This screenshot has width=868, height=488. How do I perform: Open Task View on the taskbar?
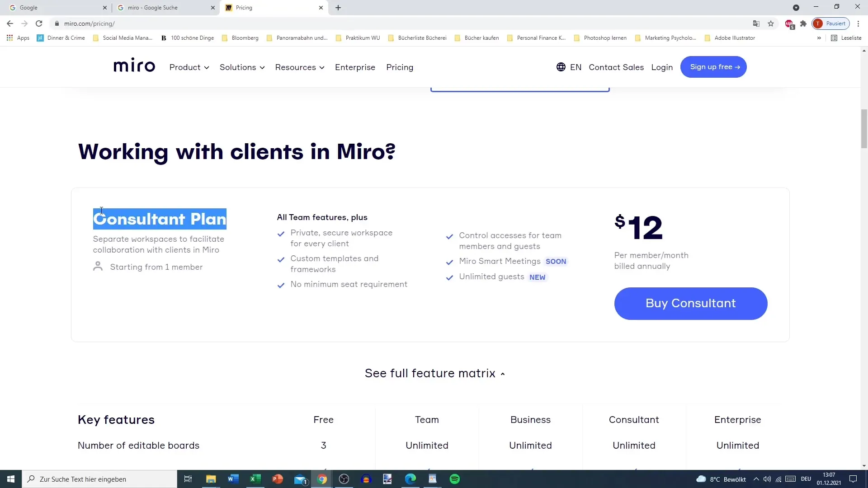click(x=188, y=479)
